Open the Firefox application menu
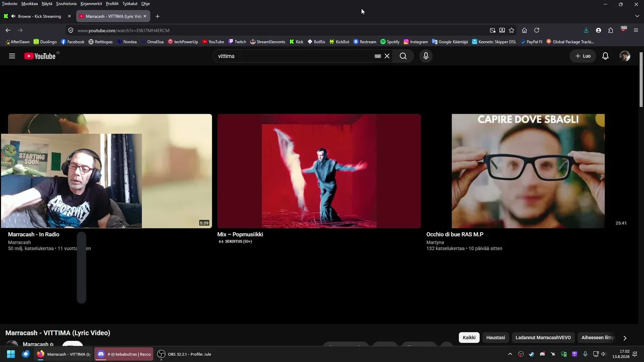644x362 pixels. pos(636,30)
